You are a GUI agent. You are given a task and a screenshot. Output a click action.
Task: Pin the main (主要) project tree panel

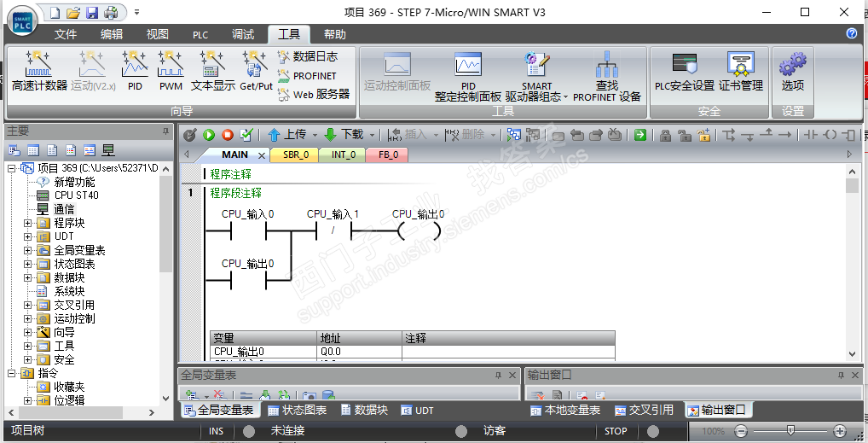[x=165, y=131]
